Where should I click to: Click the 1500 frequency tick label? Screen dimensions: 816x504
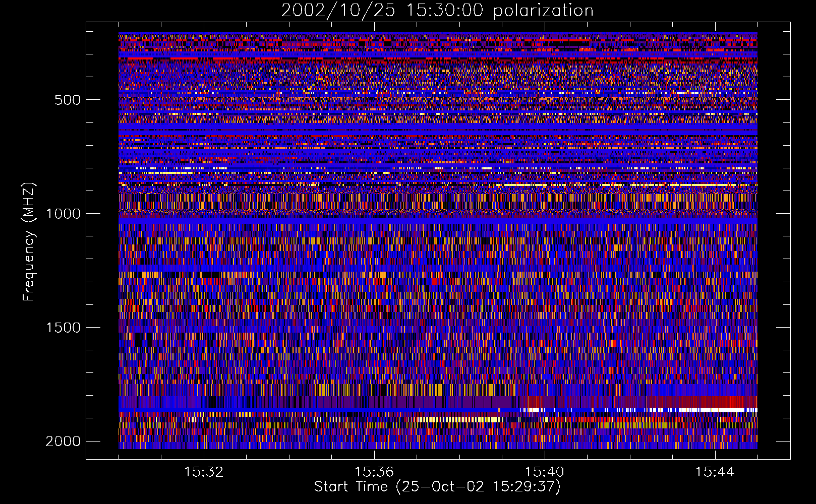click(x=63, y=328)
